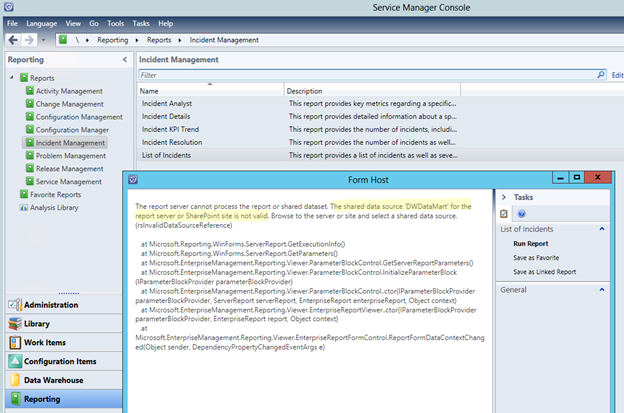Image resolution: width=624 pixels, height=413 pixels.
Task: Click the help icon in Tasks pane
Action: tap(521, 213)
